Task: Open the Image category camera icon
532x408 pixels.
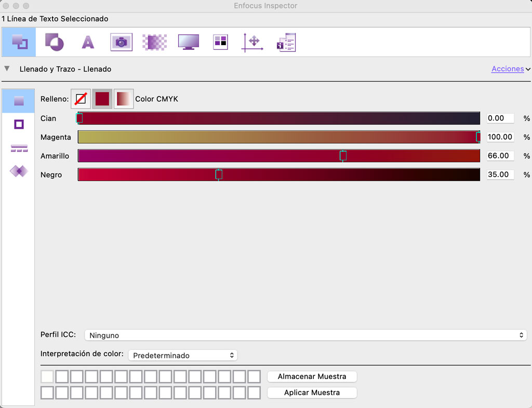Action: coord(121,43)
